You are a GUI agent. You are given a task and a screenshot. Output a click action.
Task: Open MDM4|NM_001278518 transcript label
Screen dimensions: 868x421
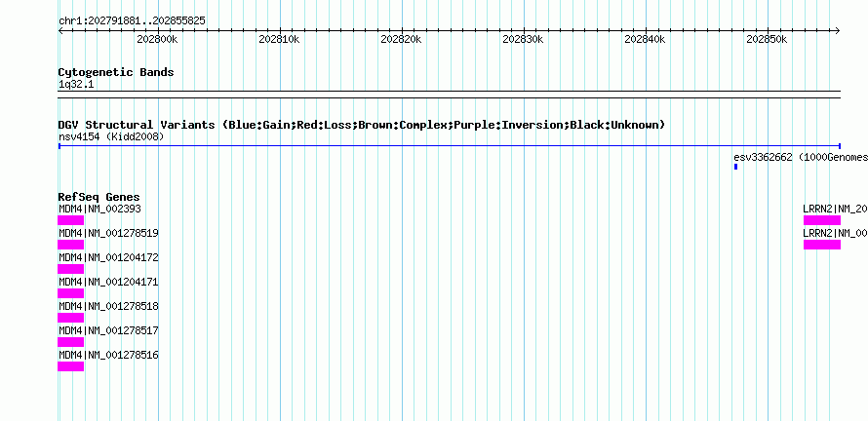(x=108, y=306)
